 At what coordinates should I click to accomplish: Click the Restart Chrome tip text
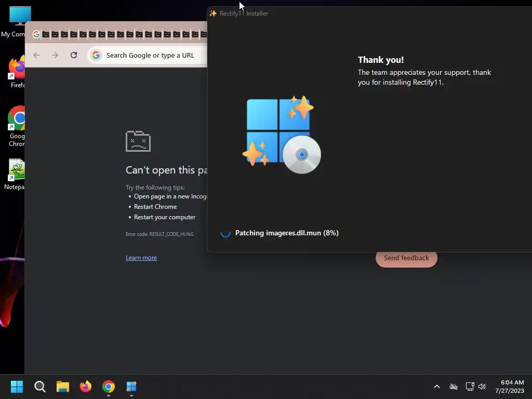click(x=155, y=207)
